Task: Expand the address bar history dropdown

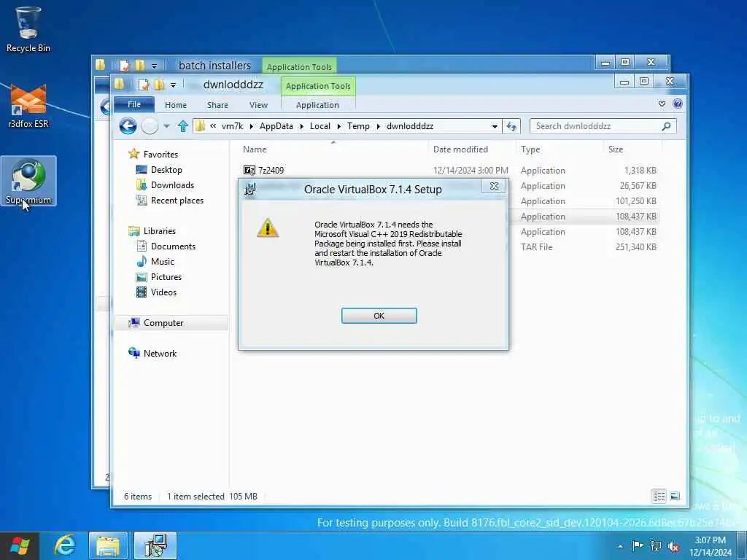Action: (x=495, y=126)
